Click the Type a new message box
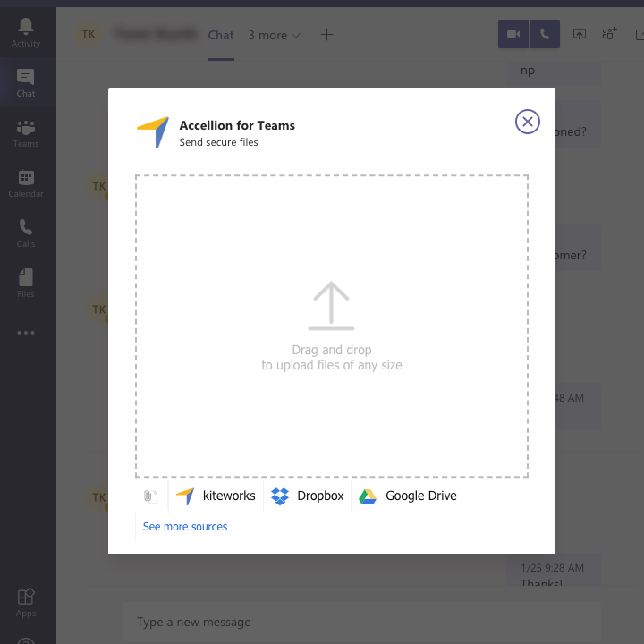 [361, 623]
